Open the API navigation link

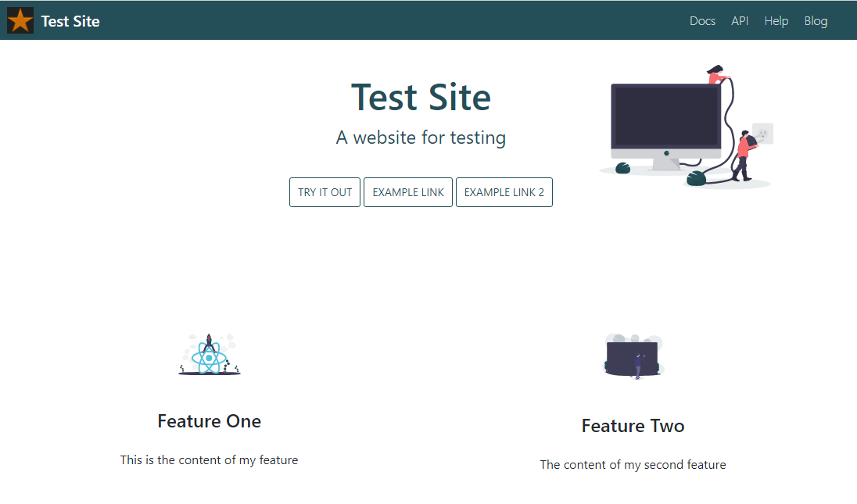coord(740,21)
